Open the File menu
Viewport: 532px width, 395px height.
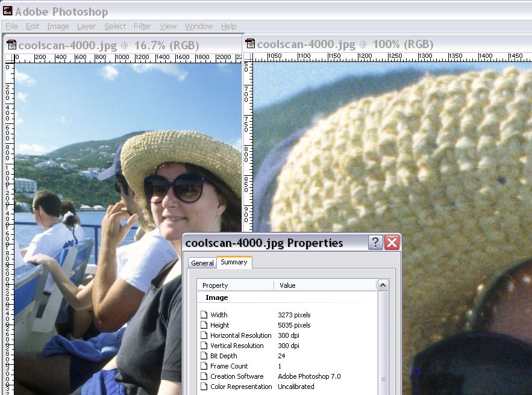pyautogui.click(x=11, y=26)
